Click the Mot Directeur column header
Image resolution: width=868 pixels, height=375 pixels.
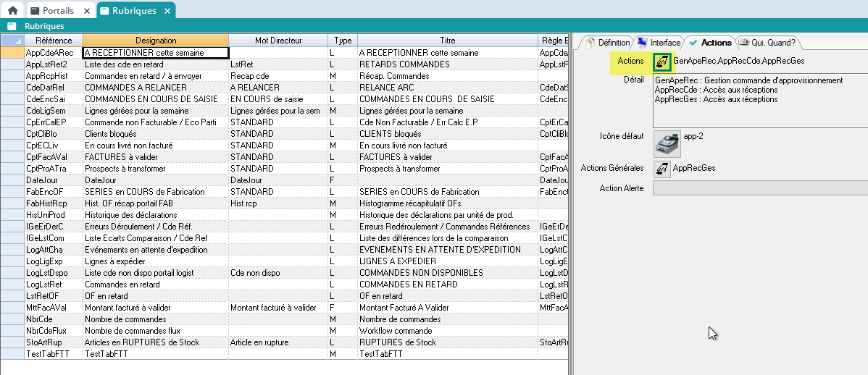click(x=278, y=41)
